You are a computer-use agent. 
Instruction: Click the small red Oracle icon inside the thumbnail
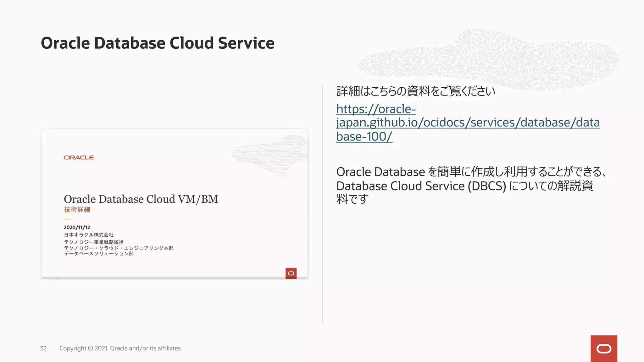point(291,273)
